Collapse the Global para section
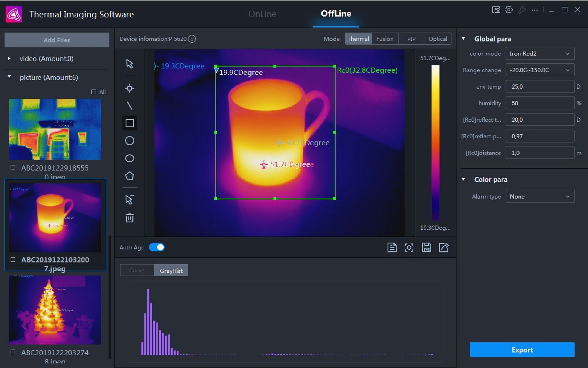This screenshot has width=588, height=368. [465, 38]
